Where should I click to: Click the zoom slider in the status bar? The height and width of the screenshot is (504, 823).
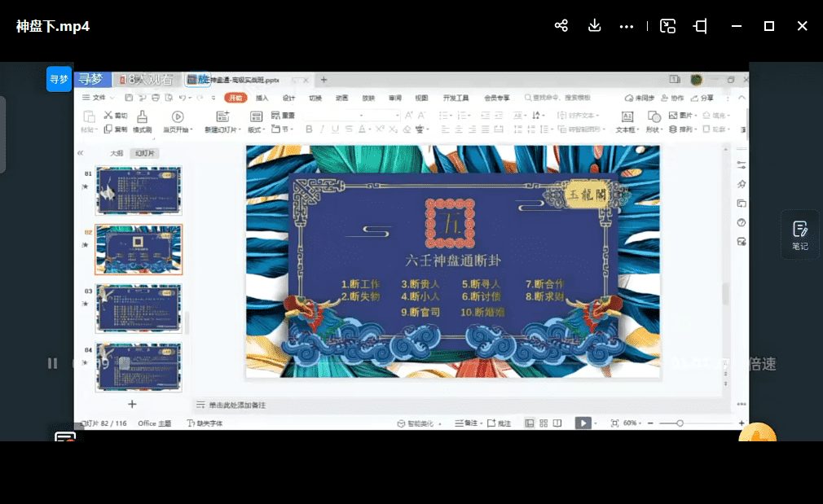coord(680,423)
